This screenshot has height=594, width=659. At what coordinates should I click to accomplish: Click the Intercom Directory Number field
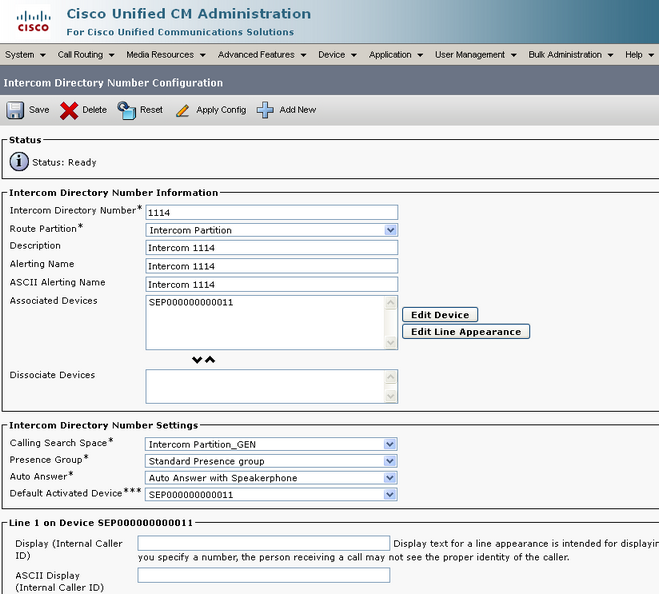[x=272, y=212]
